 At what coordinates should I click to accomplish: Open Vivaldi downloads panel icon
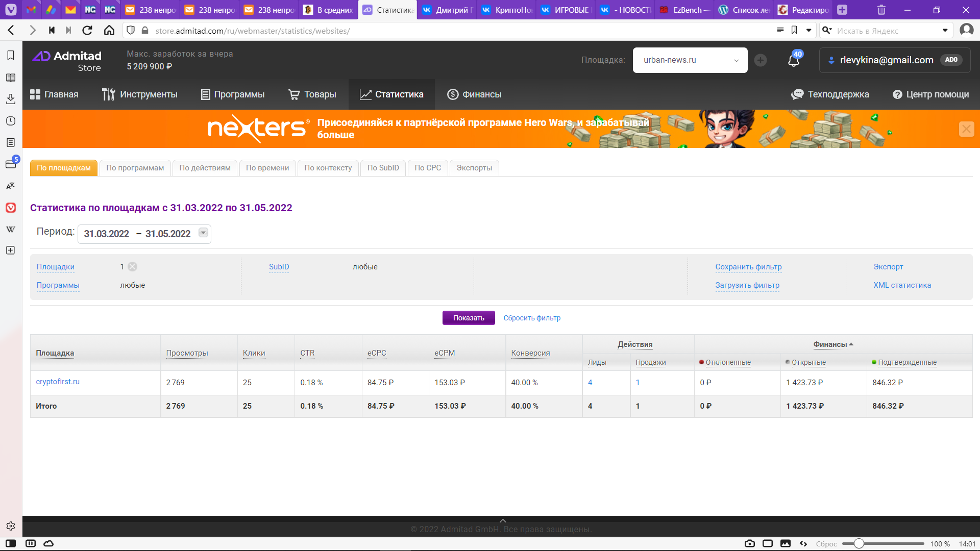click(x=11, y=99)
